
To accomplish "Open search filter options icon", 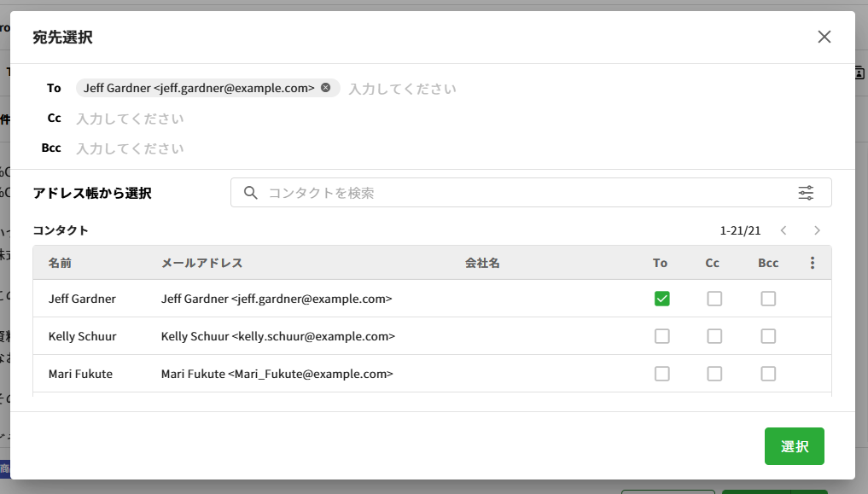I will pos(806,193).
